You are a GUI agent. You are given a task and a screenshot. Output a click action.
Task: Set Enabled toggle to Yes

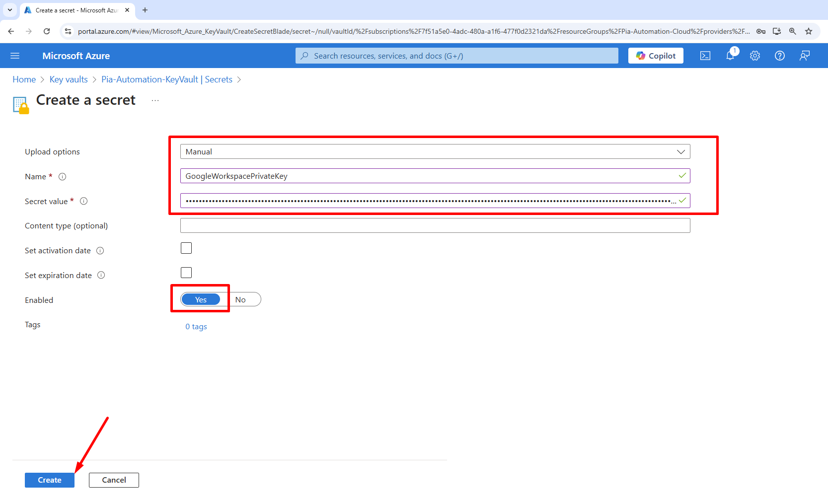pos(201,299)
